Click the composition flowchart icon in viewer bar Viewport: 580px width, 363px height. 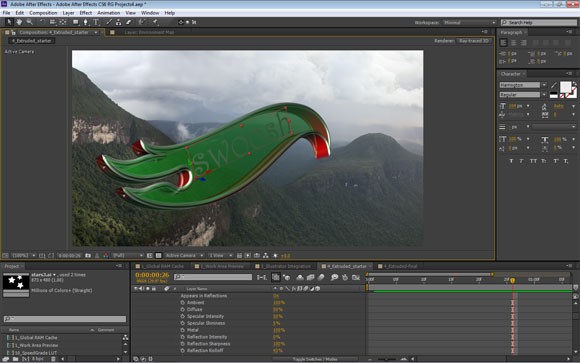[x=266, y=255]
